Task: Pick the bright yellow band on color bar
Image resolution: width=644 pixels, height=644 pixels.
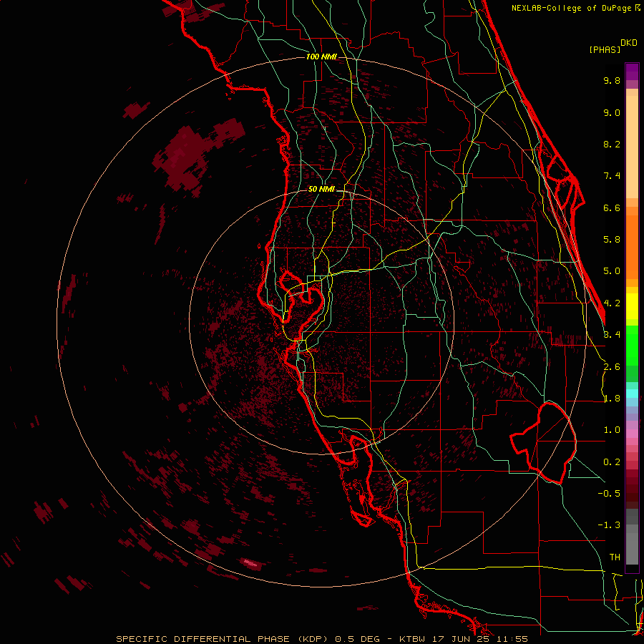Action: pos(632,306)
